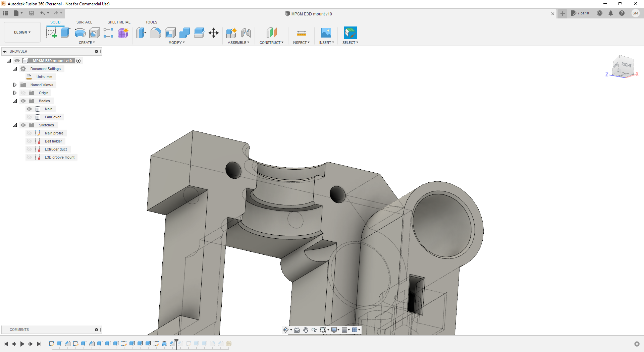Expand the Named Views folder

coord(14,84)
